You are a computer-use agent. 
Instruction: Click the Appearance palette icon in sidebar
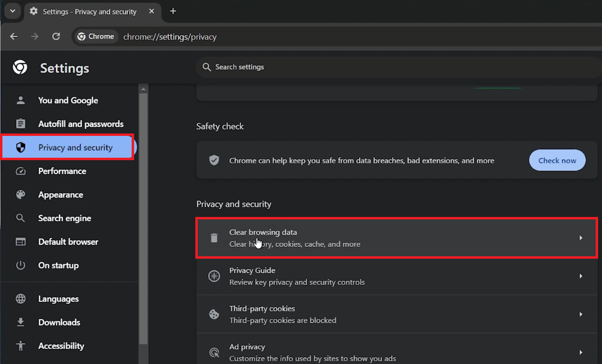[x=20, y=195]
